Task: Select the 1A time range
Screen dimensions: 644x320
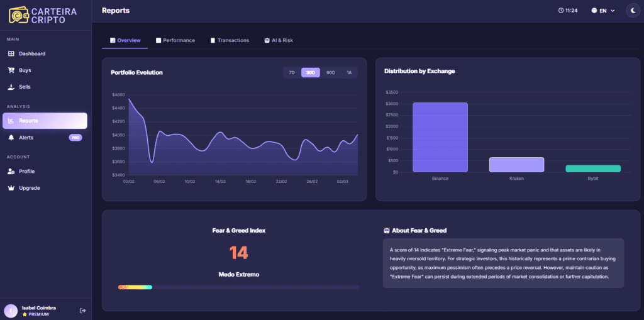Action: (x=349, y=73)
